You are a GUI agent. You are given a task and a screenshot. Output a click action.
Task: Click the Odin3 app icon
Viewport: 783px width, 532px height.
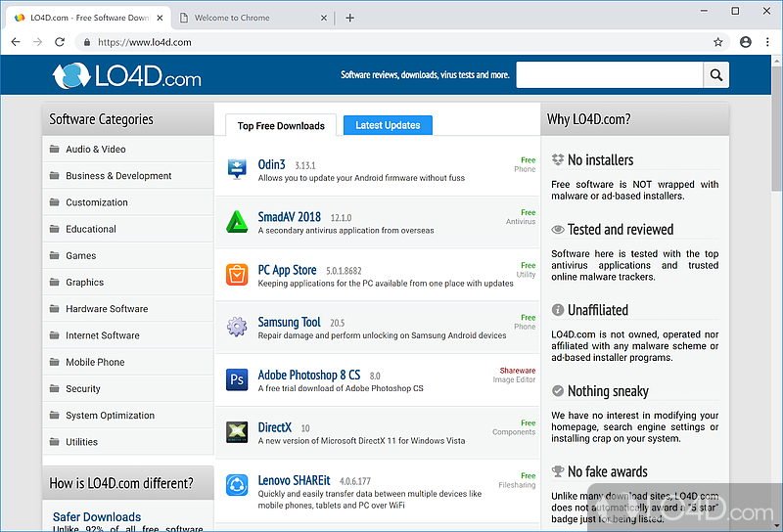coord(237,169)
